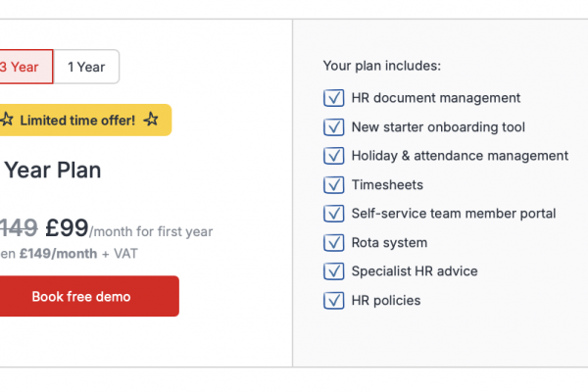Viewport: 588px width, 392px height.
Task: Click the Book free demo button
Action: click(89, 296)
